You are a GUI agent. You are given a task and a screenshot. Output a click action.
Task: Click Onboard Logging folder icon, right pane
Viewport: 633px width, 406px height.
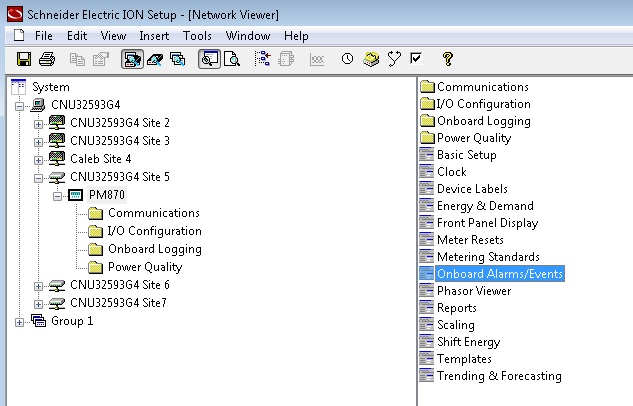click(427, 121)
